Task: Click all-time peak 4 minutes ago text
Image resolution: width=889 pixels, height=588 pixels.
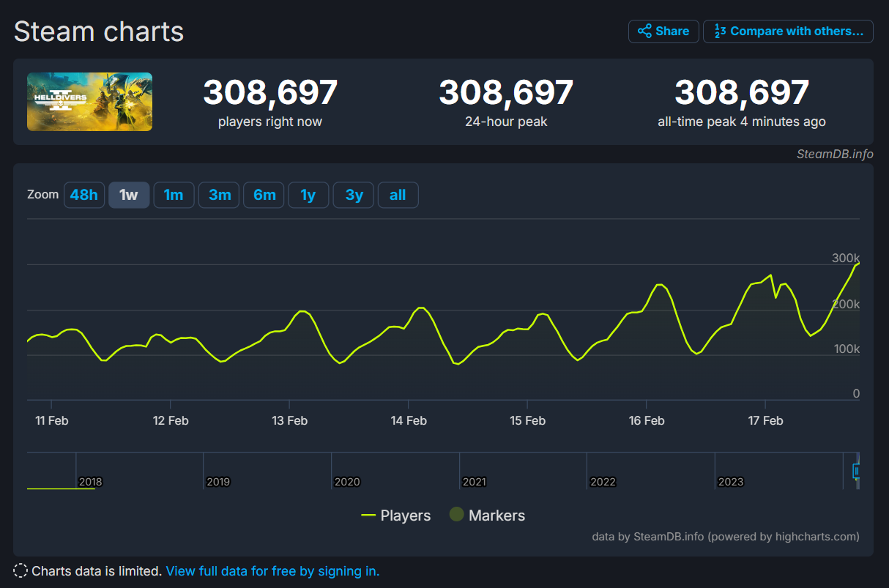Action: (742, 122)
